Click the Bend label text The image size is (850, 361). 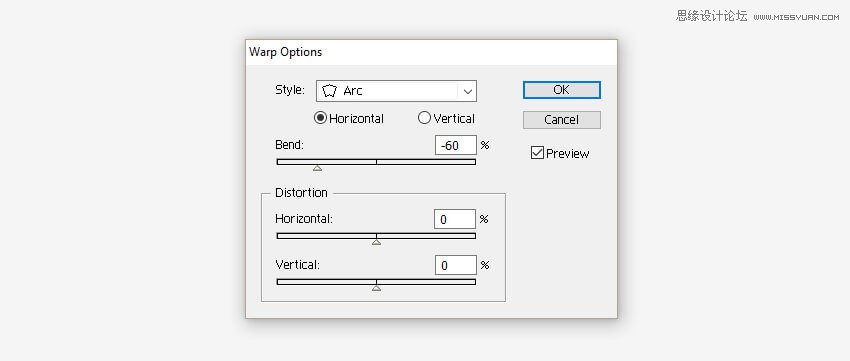[289, 145]
